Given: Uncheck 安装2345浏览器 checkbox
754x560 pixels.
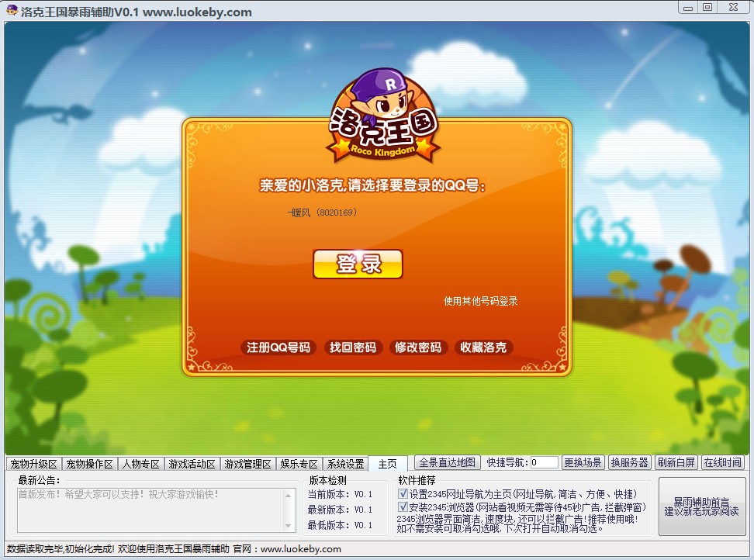Looking at the screenshot, I should click(403, 506).
